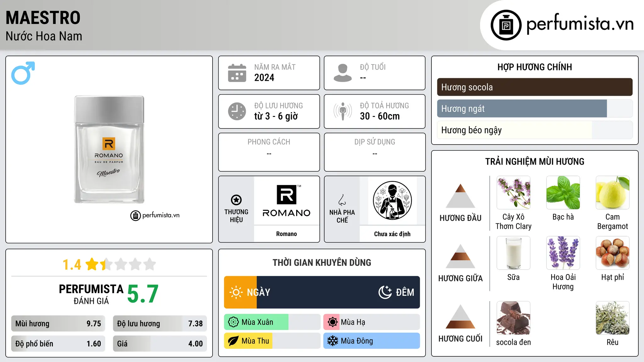This screenshot has height=362, width=644.
Task: Select the Bạc hà mint note image
Action: pyautogui.click(x=563, y=193)
